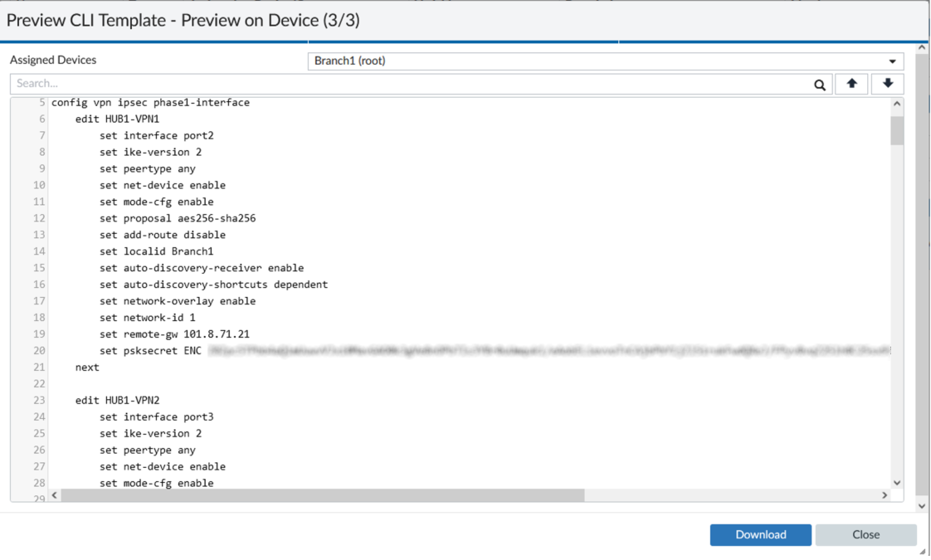
Task: Close the Preview CLI Template dialog
Action: pyautogui.click(x=865, y=534)
